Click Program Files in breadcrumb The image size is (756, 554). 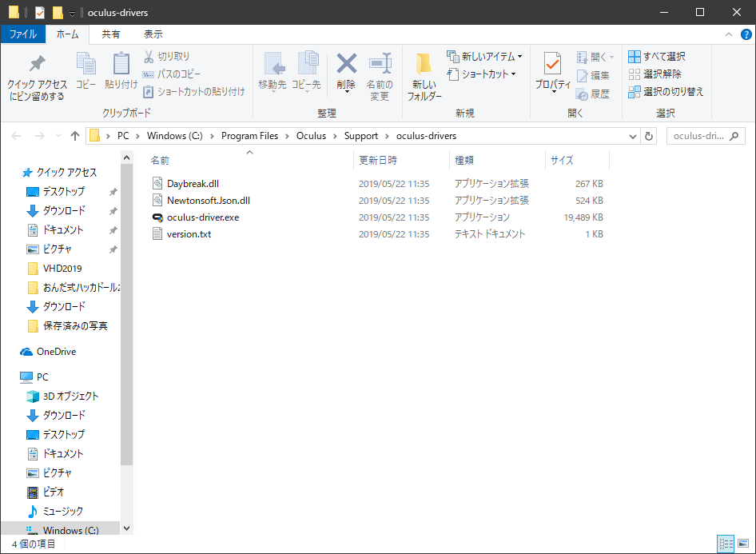pos(250,136)
